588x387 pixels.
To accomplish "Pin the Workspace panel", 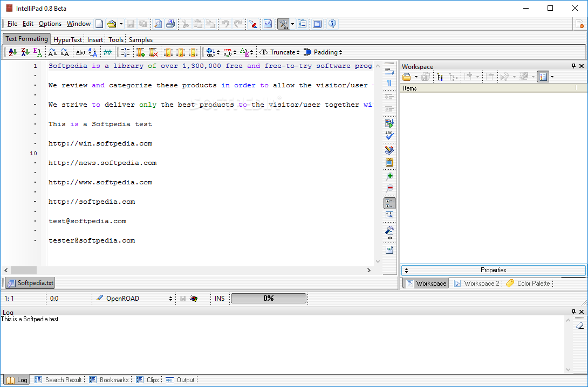I will click(x=573, y=66).
